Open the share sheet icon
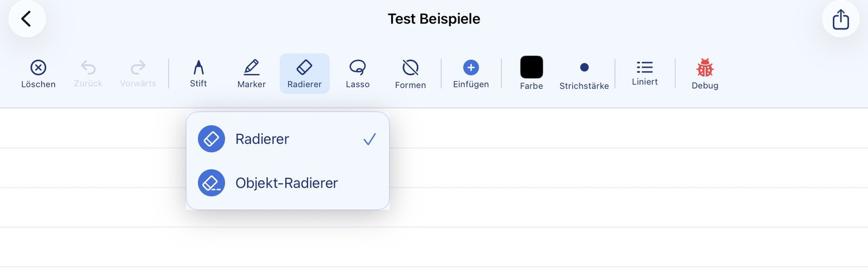 840,19
